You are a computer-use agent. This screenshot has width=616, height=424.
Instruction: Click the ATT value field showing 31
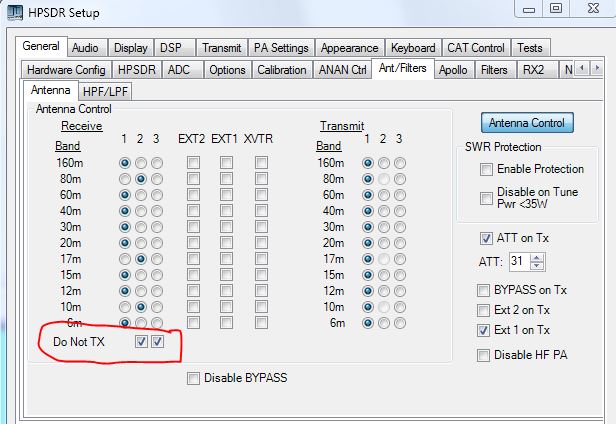pyautogui.click(x=520, y=261)
